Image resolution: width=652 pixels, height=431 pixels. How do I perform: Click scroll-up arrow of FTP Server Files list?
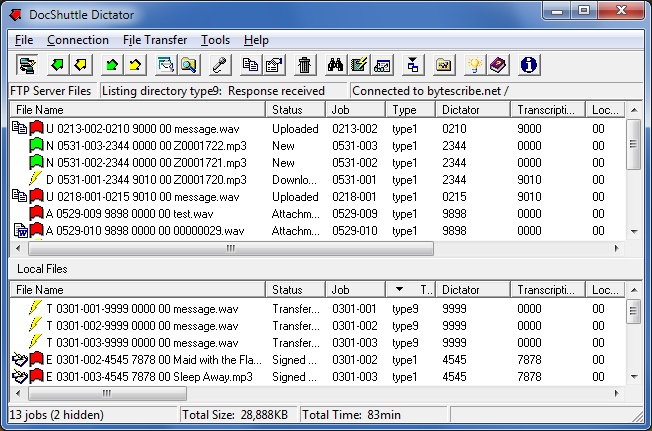coord(634,110)
